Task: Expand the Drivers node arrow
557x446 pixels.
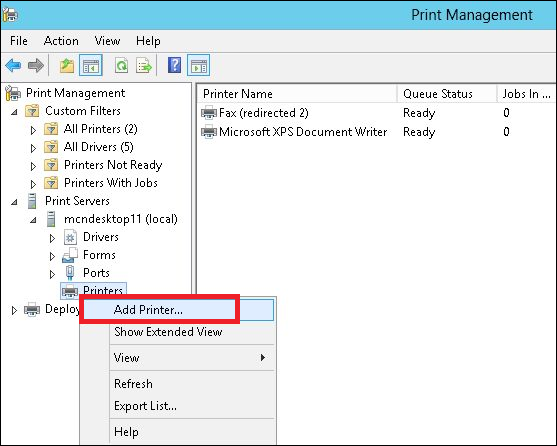Action: [x=52, y=238]
